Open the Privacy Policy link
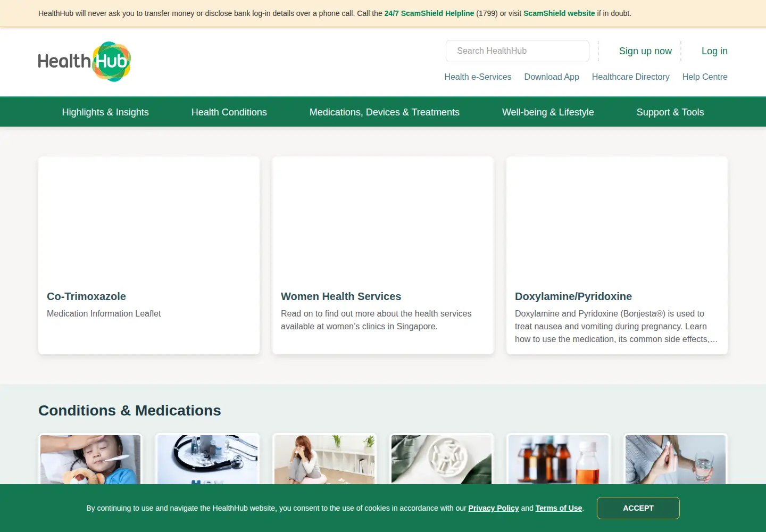766x532 pixels. tap(493, 508)
